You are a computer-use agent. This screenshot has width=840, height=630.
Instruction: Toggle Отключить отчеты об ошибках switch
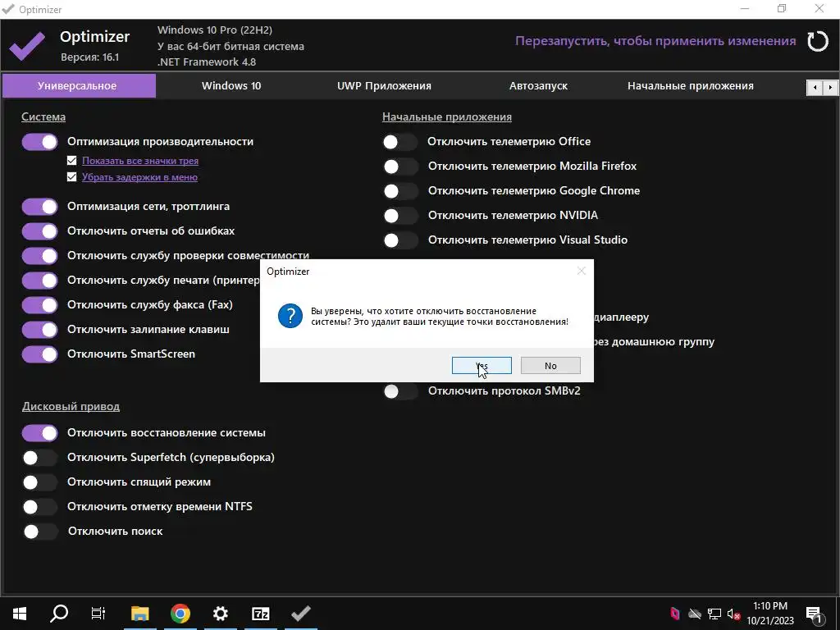(39, 231)
